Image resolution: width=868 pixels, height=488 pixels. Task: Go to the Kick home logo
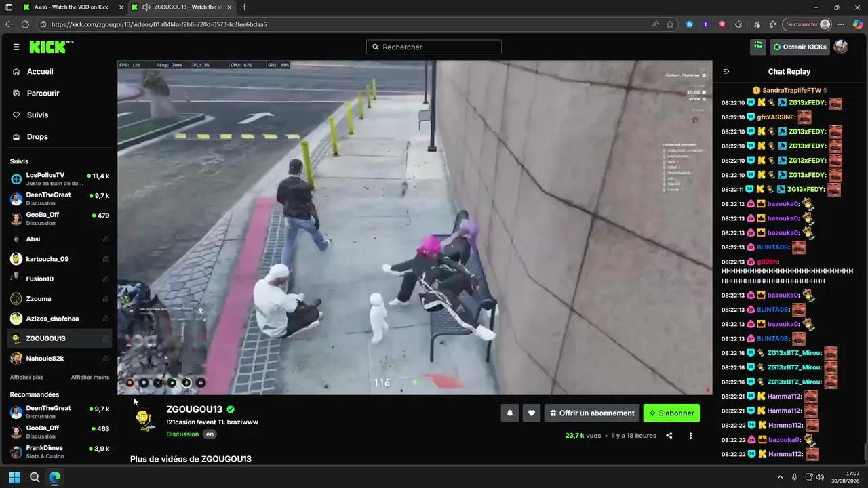click(x=51, y=47)
